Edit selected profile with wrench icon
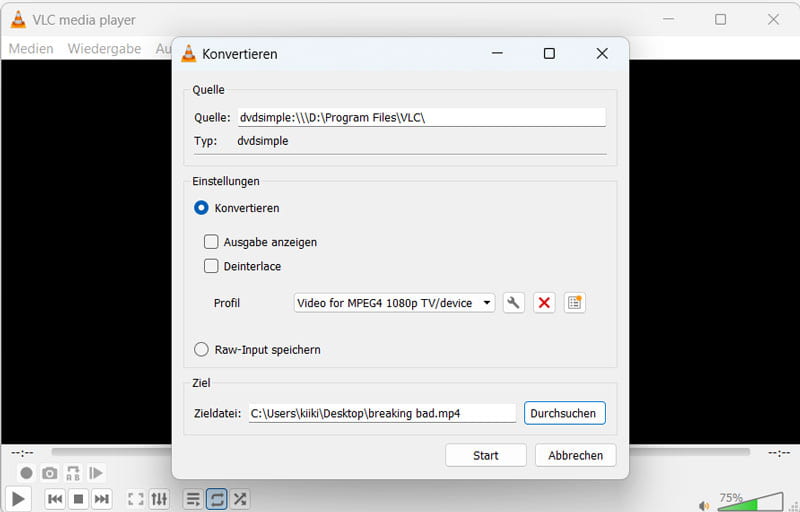Screen dimensions: 800x512 [x=513, y=303]
